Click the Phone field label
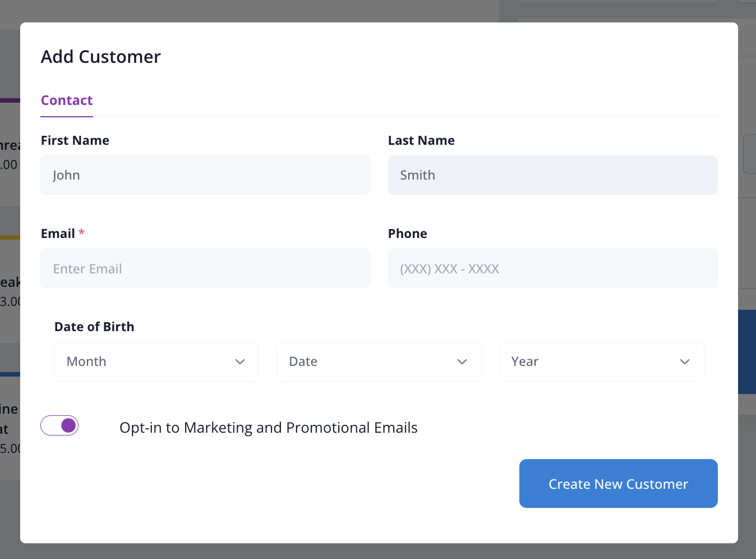This screenshot has width=756, height=559. coord(408,234)
